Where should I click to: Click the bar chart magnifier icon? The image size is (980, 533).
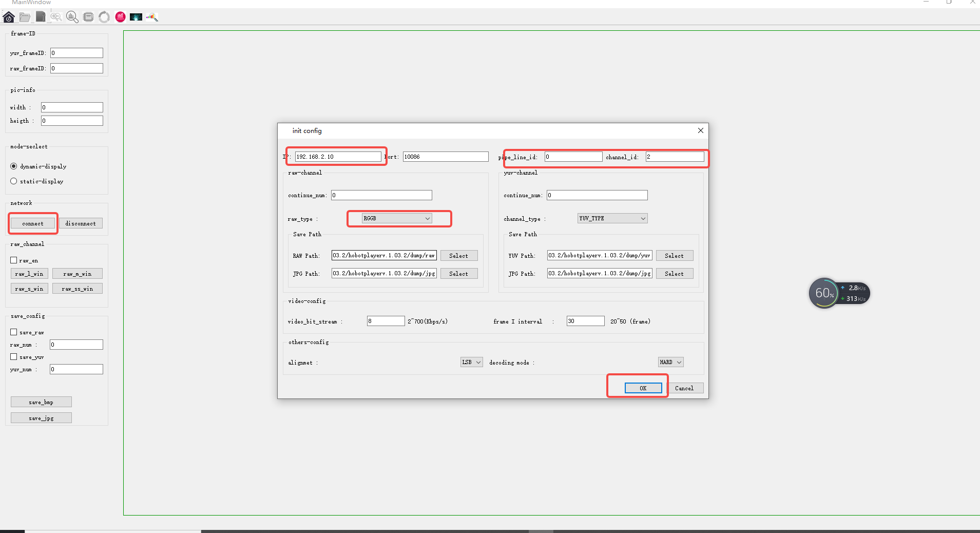pyautogui.click(x=72, y=17)
